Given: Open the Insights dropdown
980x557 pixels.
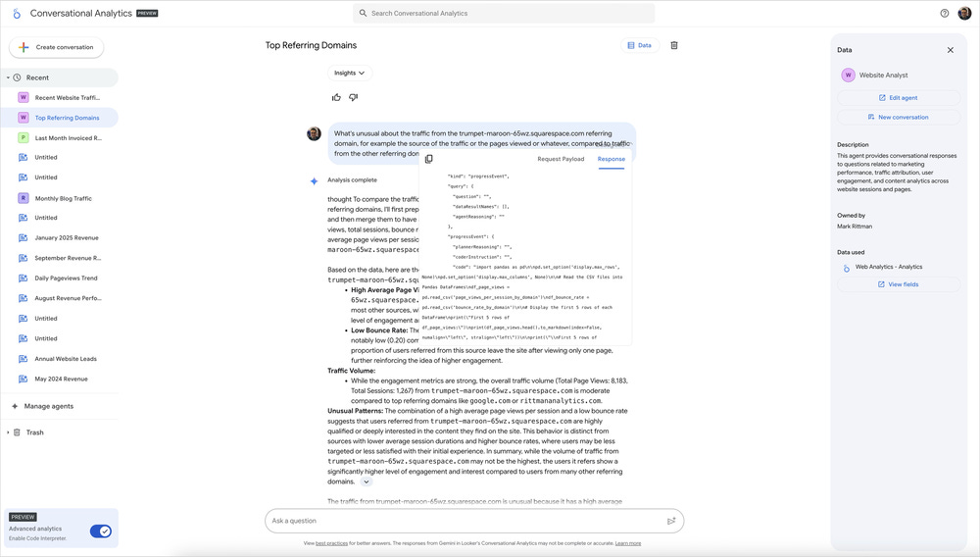Looking at the screenshot, I should coord(350,74).
